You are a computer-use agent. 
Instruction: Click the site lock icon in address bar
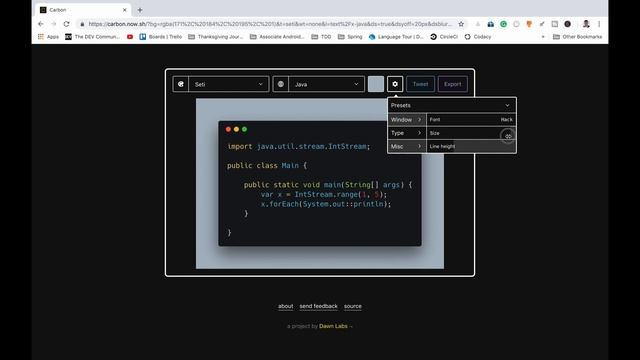[x=82, y=24]
